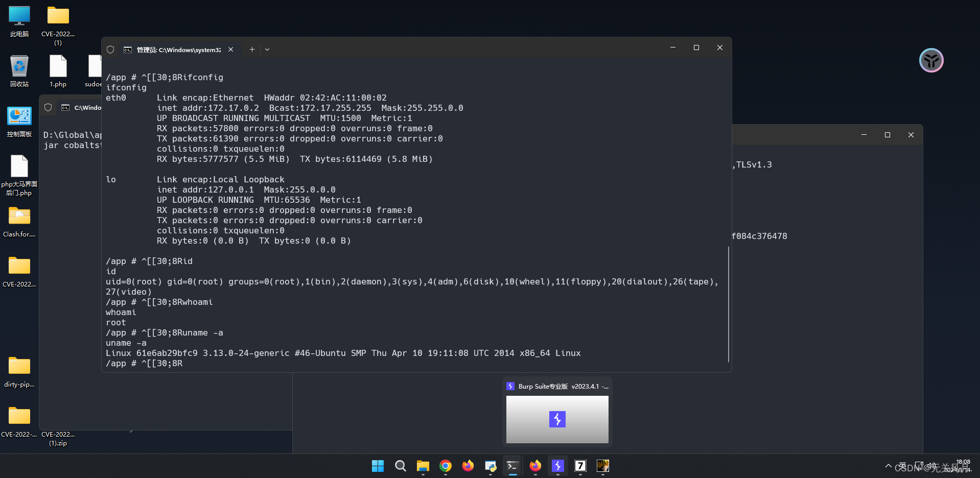This screenshot has height=478, width=980.
Task: Click the shield icon in the front terminal title bar
Action: [110, 50]
